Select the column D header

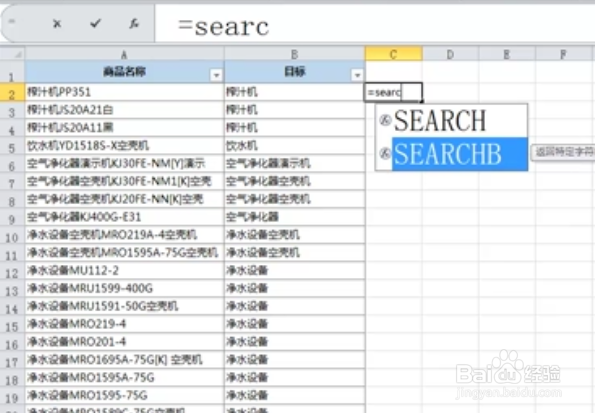(x=450, y=55)
